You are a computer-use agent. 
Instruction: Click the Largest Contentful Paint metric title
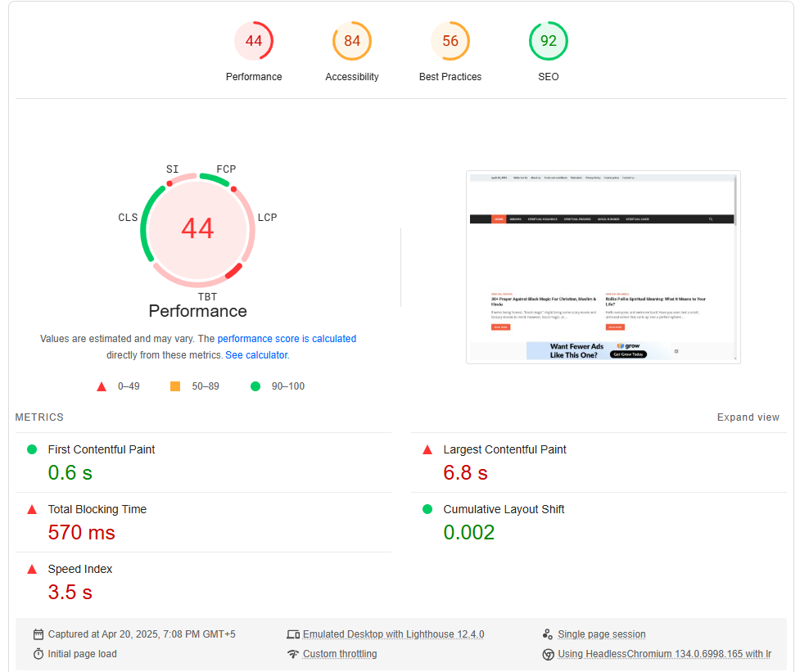[504, 449]
